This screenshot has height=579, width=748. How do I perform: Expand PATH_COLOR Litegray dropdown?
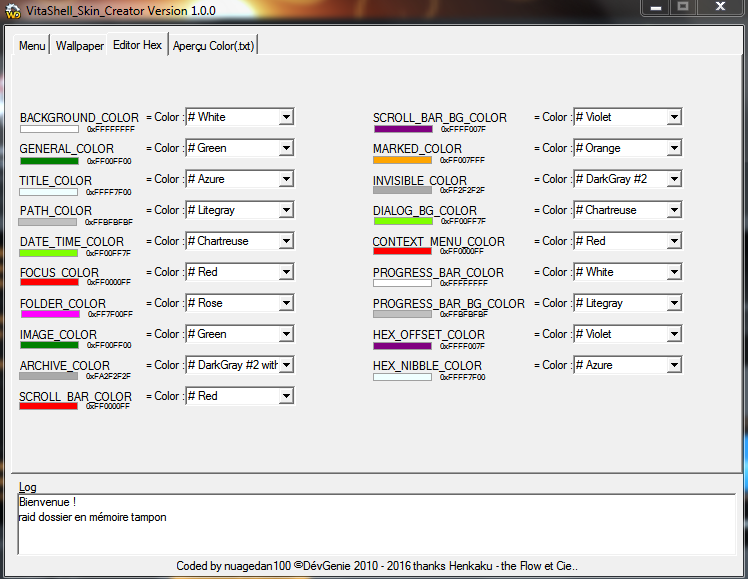click(x=286, y=210)
